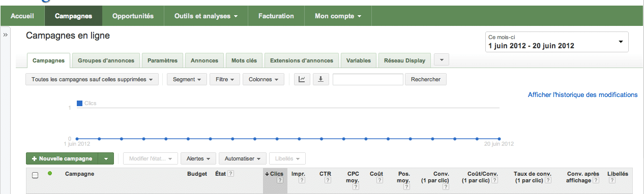Open the Modifier l'état dropdown

(x=151, y=158)
